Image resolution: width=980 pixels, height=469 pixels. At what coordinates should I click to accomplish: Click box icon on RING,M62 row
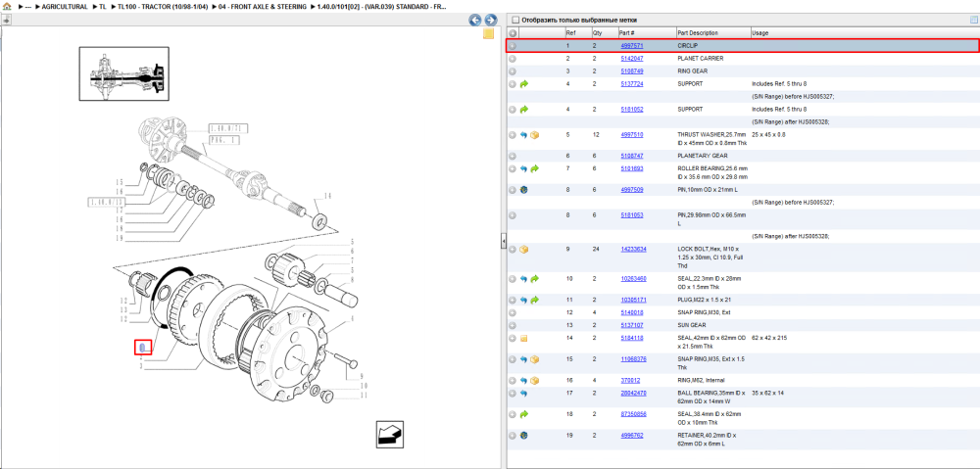pos(534,380)
